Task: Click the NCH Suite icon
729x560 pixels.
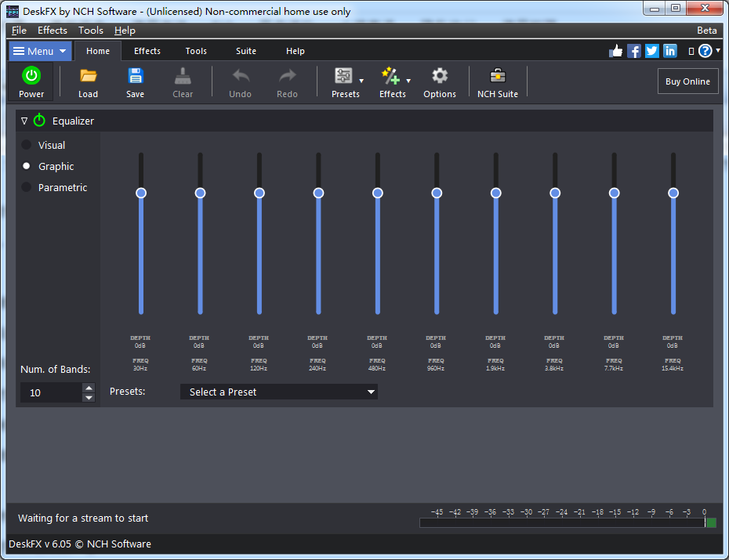Action: point(497,81)
